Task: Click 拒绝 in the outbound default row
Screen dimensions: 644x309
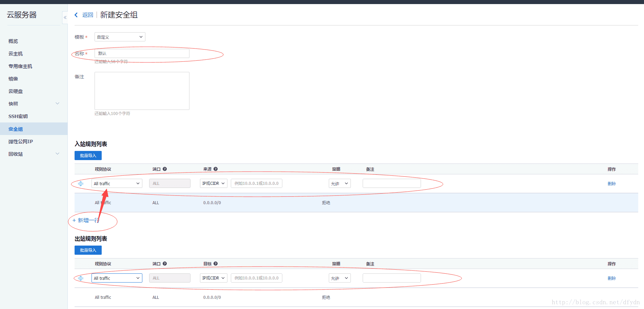Action: [326, 297]
